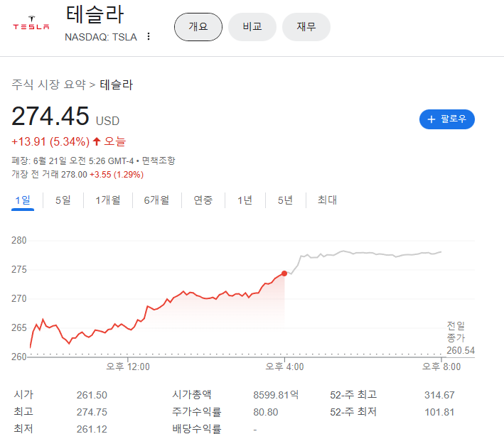Click the 오후 4:00 axis label
This screenshot has height=434, width=504.
(x=284, y=367)
